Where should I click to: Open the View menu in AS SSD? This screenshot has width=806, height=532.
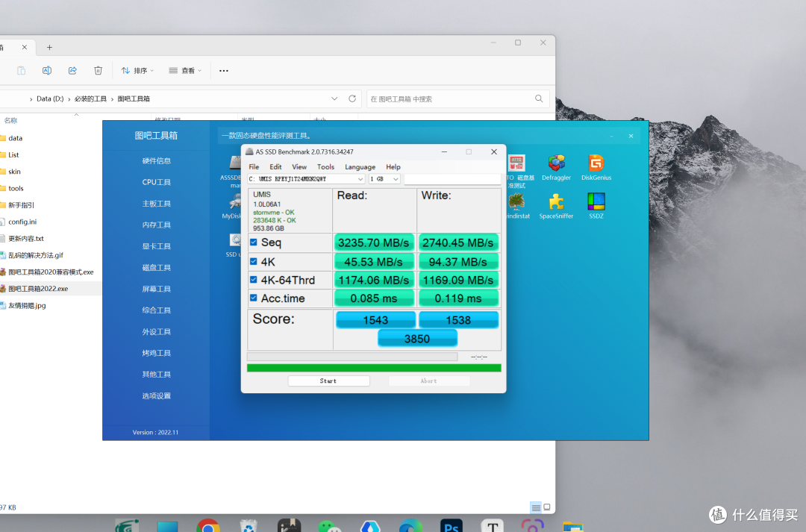click(299, 167)
